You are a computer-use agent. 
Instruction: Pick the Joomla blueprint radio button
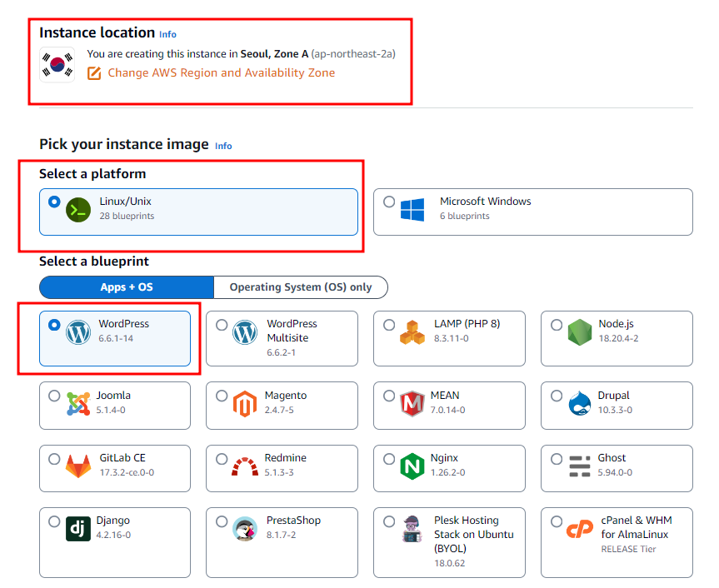point(54,396)
